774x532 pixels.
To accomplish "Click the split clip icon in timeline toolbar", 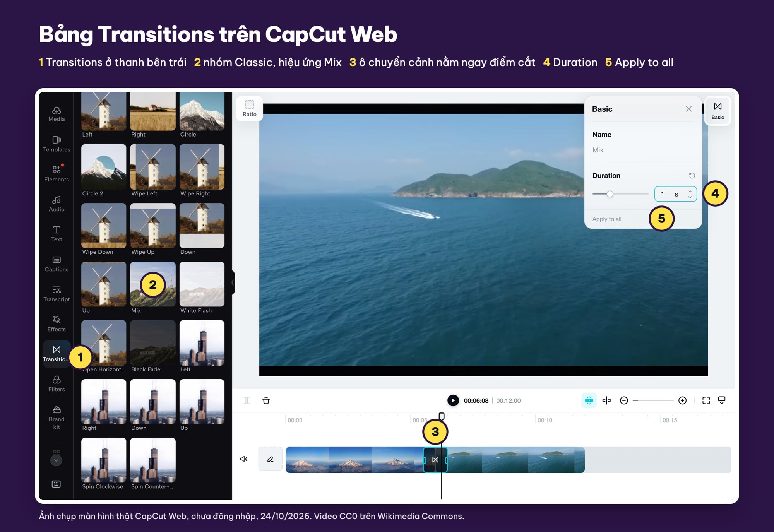I will 247,400.
